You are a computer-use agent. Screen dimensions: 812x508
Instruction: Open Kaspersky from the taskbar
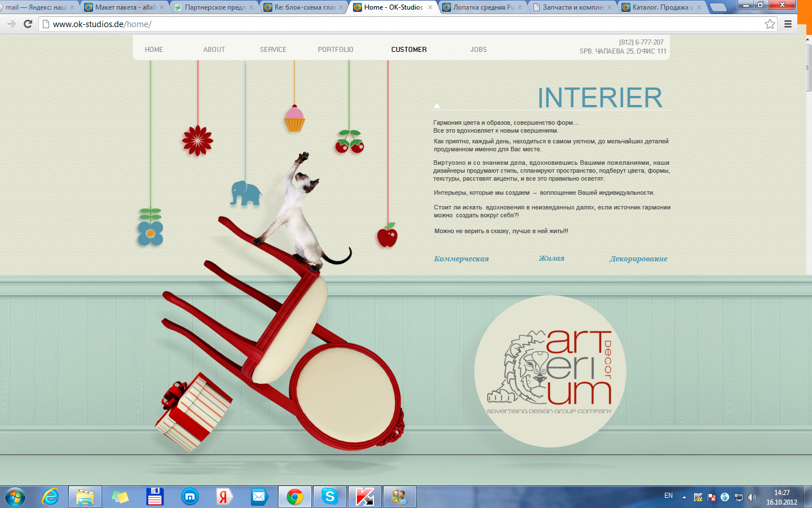tap(364, 497)
